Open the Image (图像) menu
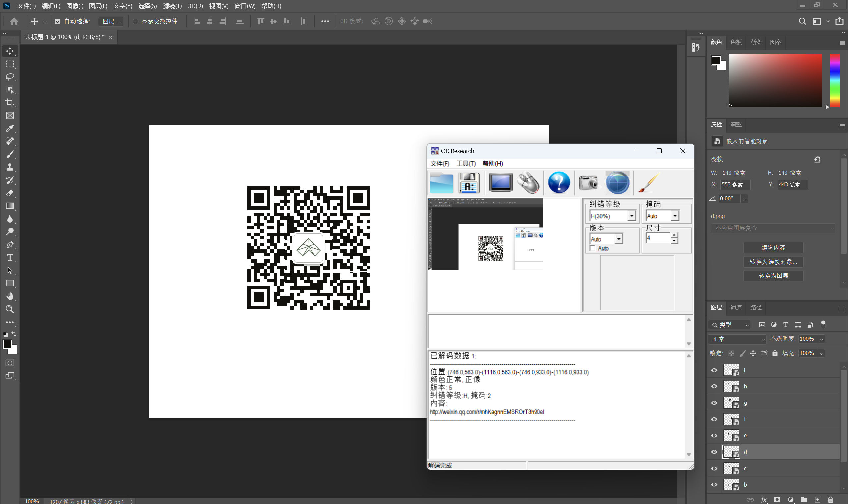 point(75,6)
